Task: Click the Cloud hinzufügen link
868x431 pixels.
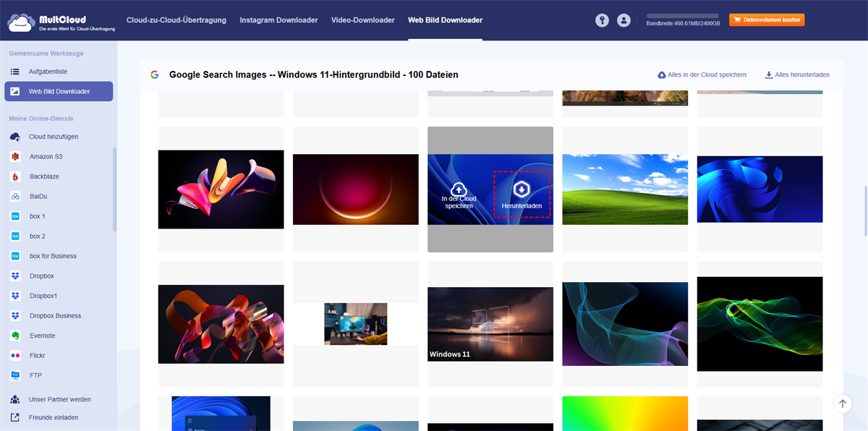Action: (x=54, y=137)
